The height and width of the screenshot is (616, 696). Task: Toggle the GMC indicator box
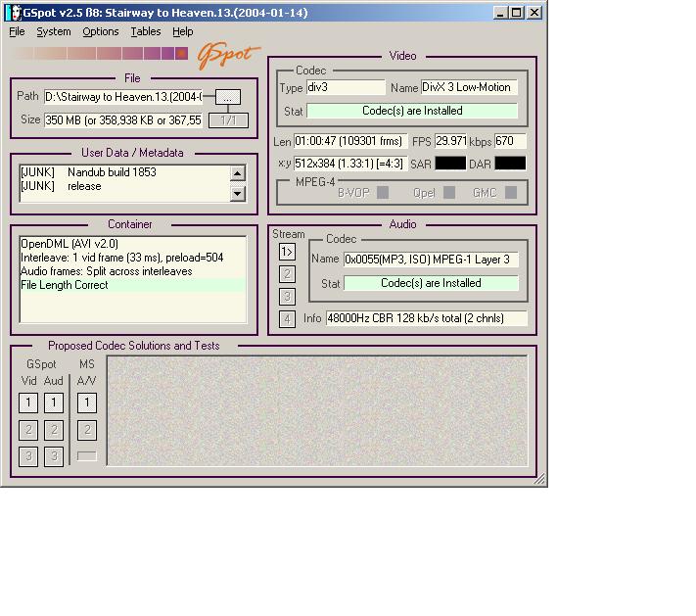(511, 192)
